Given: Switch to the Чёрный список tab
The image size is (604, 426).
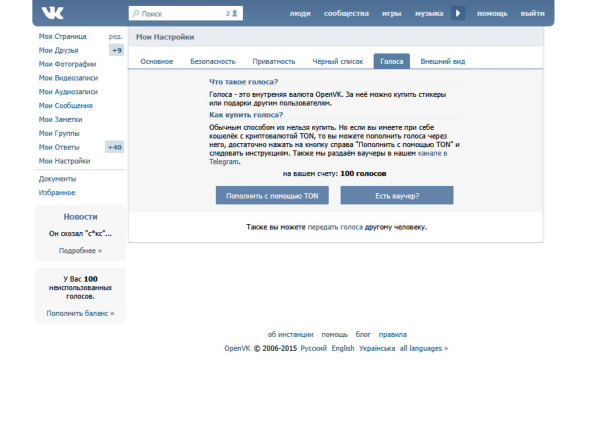Looking at the screenshot, I should [x=338, y=61].
